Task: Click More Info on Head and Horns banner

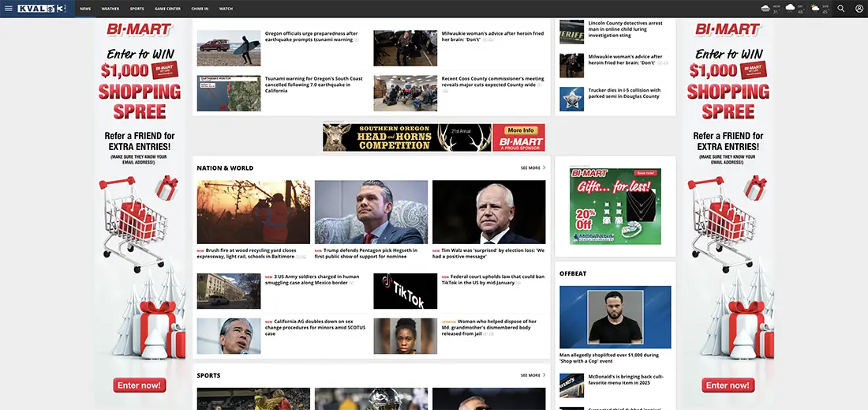Action: click(x=520, y=130)
